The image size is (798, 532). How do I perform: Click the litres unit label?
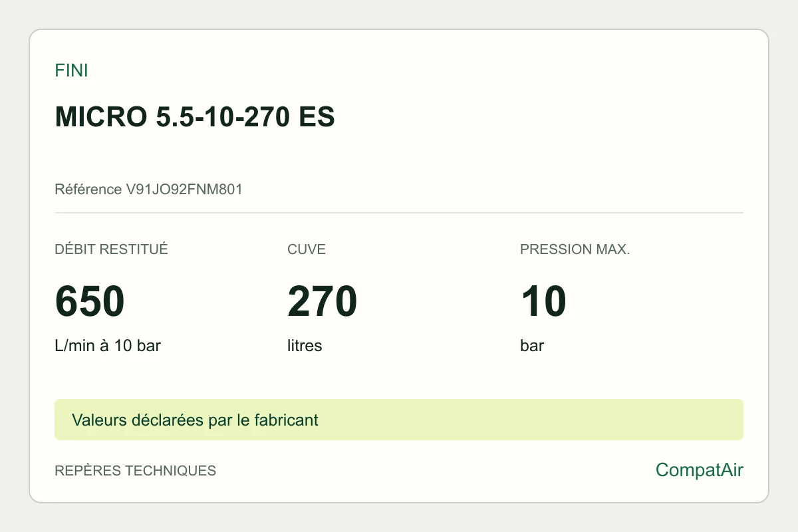coord(305,346)
